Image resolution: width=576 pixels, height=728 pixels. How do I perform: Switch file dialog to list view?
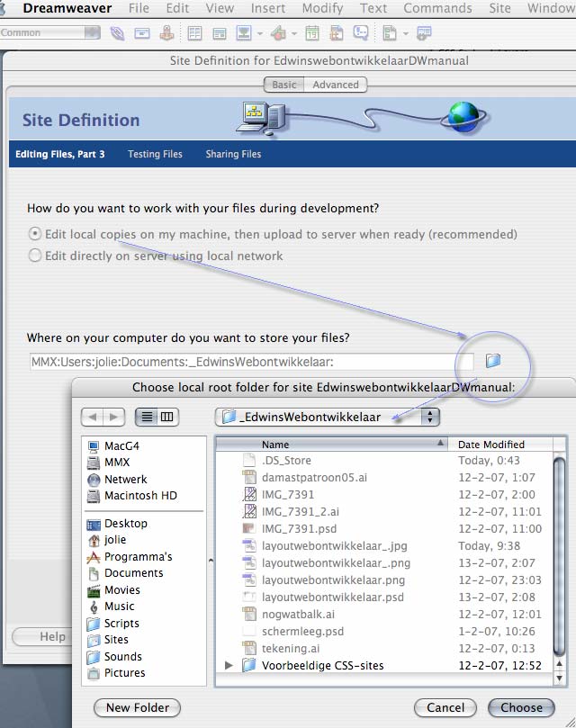tap(147, 417)
